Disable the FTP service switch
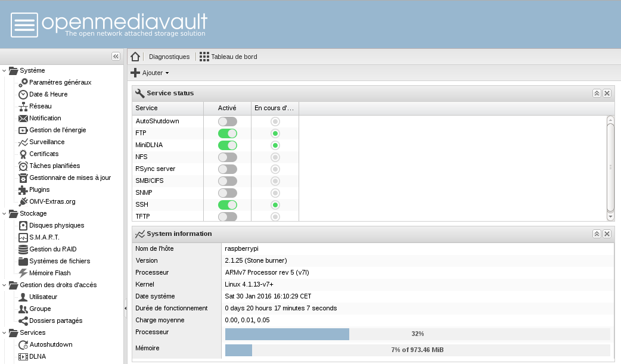The image size is (621, 364). coord(228,133)
